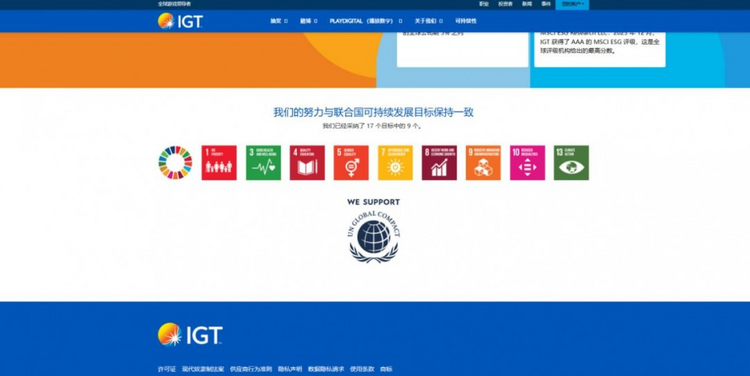Open the 投资者 link in the top bar
The width and height of the screenshot is (750, 376).
pos(505,4)
